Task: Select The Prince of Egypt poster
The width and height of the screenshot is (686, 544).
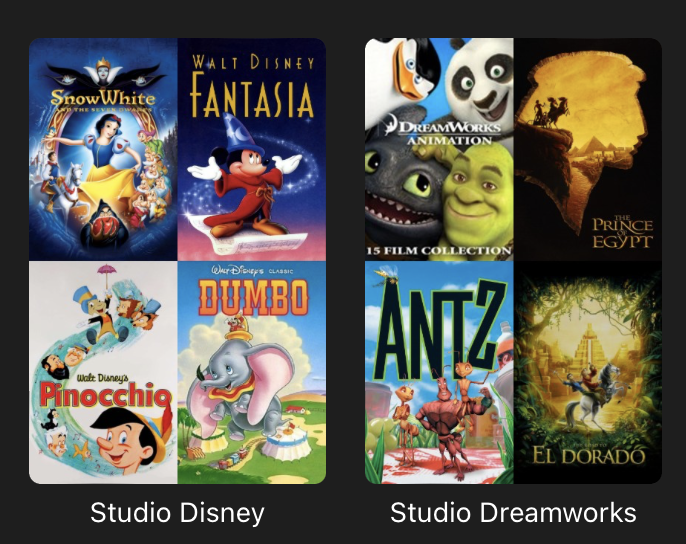Action: tap(588, 149)
